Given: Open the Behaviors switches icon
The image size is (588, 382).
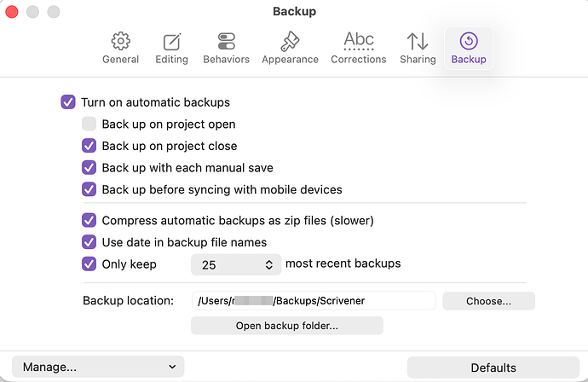Looking at the screenshot, I should [x=226, y=41].
